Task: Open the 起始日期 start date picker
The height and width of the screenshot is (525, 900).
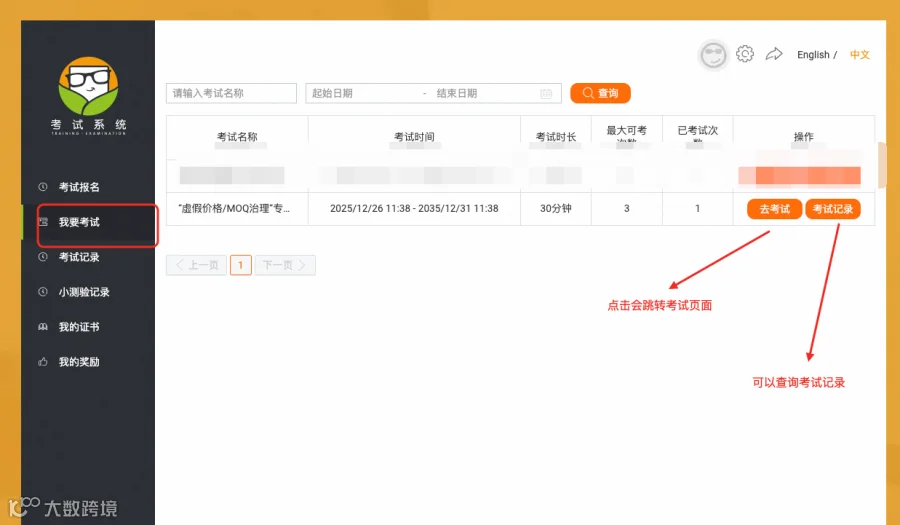Action: coord(364,94)
